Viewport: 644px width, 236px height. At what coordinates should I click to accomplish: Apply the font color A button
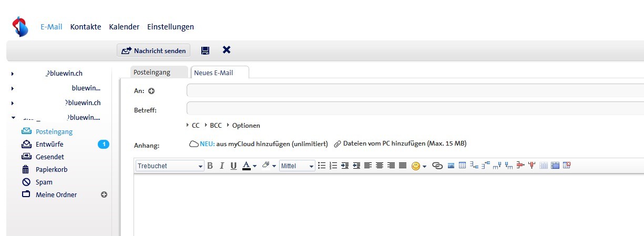[247, 166]
